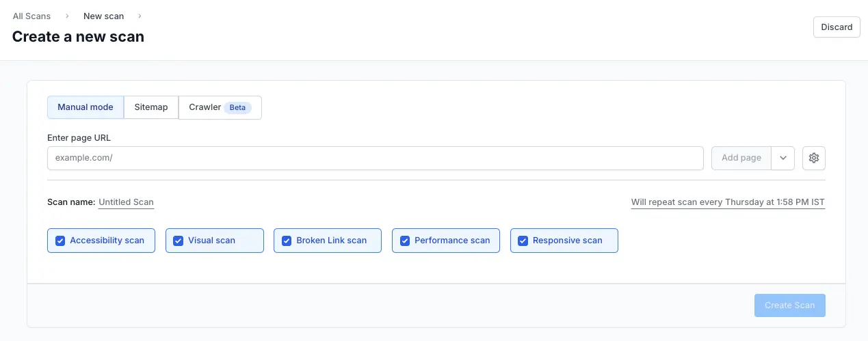Image resolution: width=868 pixels, height=341 pixels.
Task: Click the Discard button
Action: point(837,27)
